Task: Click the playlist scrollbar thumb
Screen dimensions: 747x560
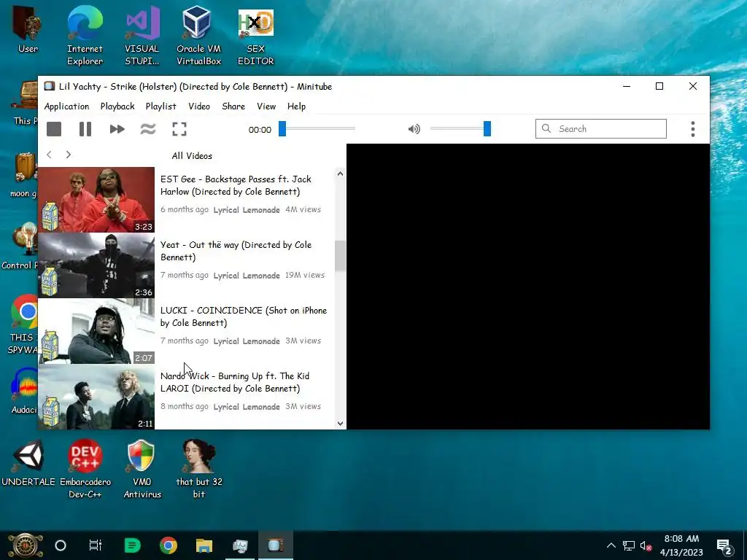Action: (x=340, y=256)
